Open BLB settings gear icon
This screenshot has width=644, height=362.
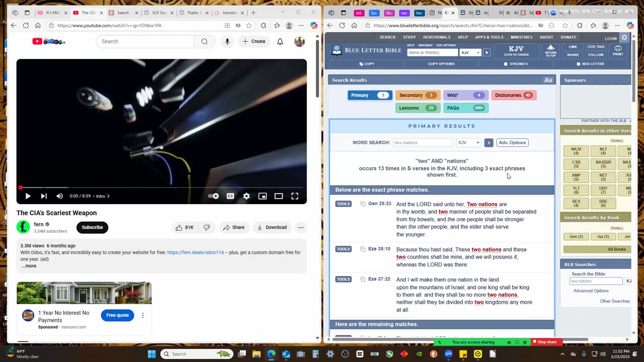[x=624, y=38]
